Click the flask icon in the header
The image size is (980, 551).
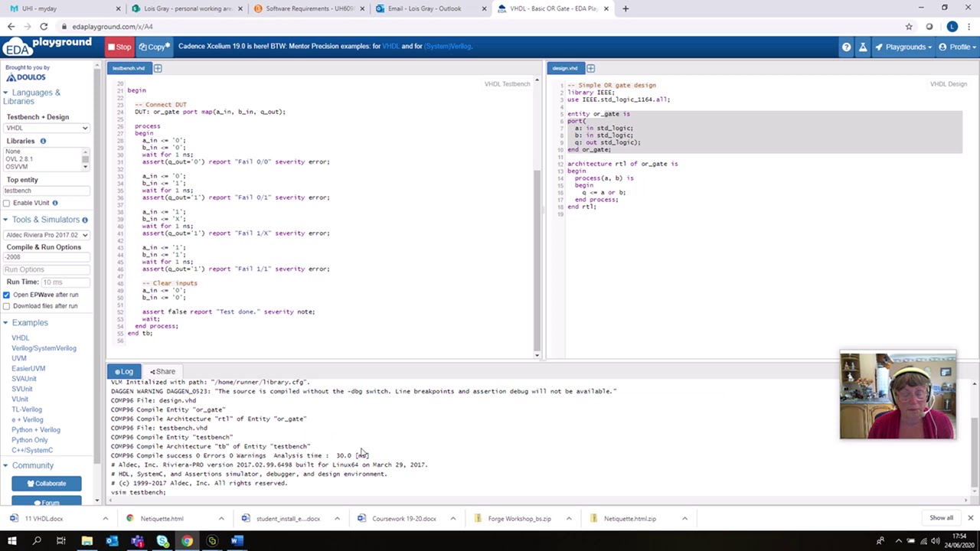[x=863, y=47]
